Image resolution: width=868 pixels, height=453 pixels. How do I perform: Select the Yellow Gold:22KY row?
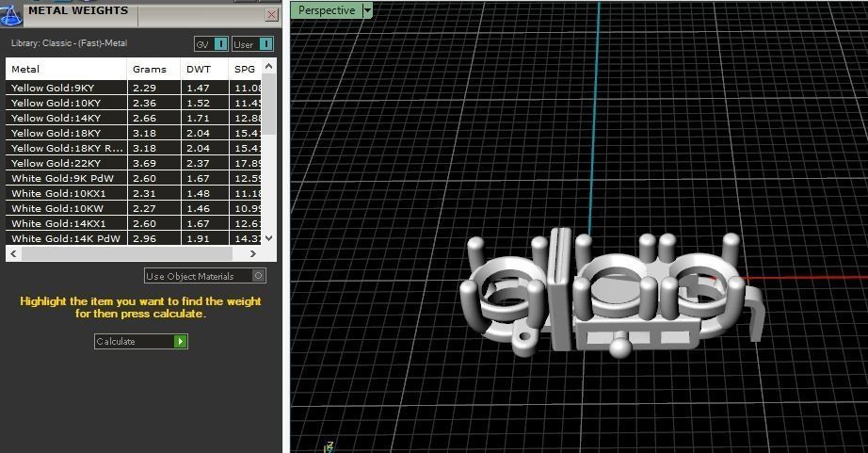134,163
